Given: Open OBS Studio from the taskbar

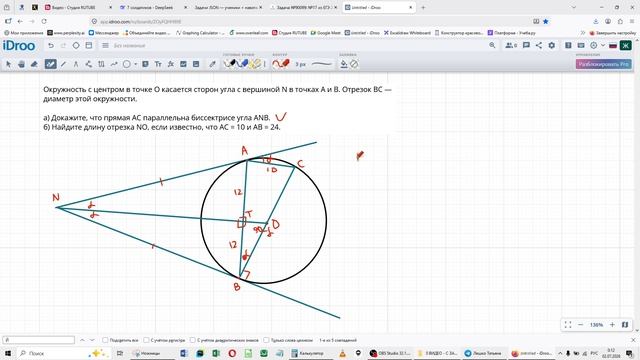Looking at the screenshot, I should pos(390,353).
